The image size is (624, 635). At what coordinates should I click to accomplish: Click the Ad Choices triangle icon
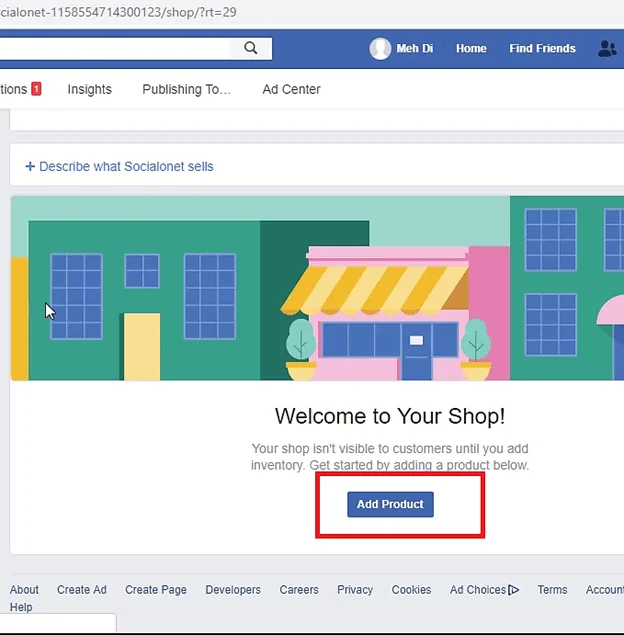pyautogui.click(x=513, y=590)
